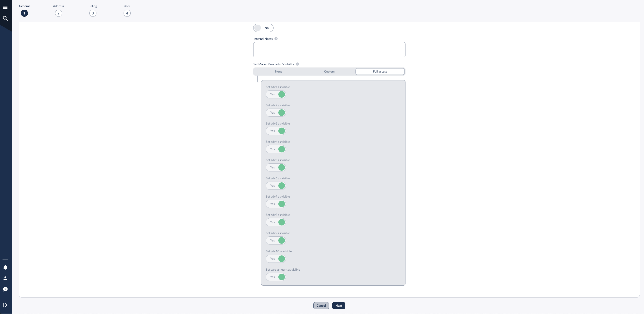Click the Cancel button
Image resolution: width=644 pixels, height=314 pixels.
(321, 306)
